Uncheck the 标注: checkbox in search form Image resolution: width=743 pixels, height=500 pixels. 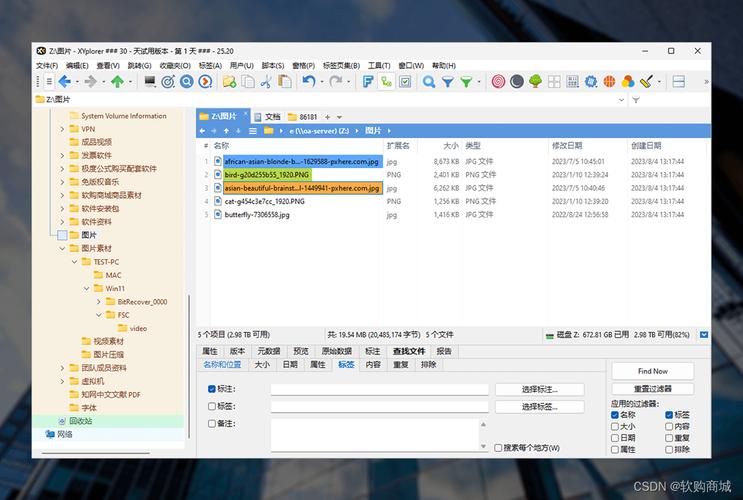212,389
